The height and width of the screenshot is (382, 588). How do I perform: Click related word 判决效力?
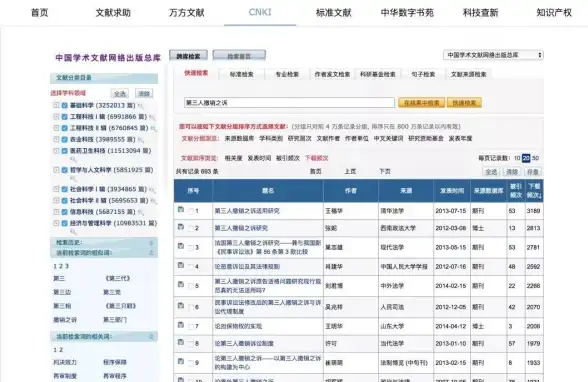(x=64, y=363)
